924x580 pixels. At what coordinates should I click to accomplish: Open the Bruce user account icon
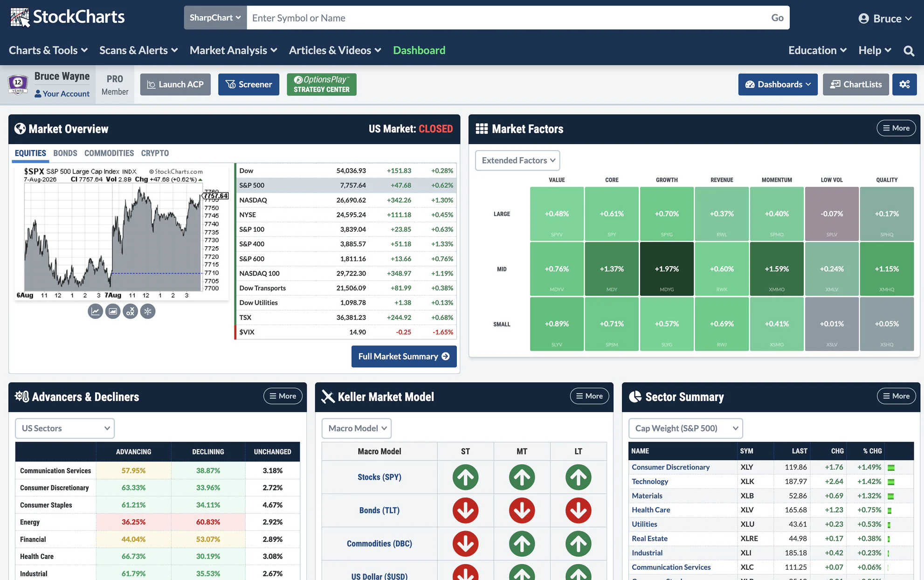(863, 18)
